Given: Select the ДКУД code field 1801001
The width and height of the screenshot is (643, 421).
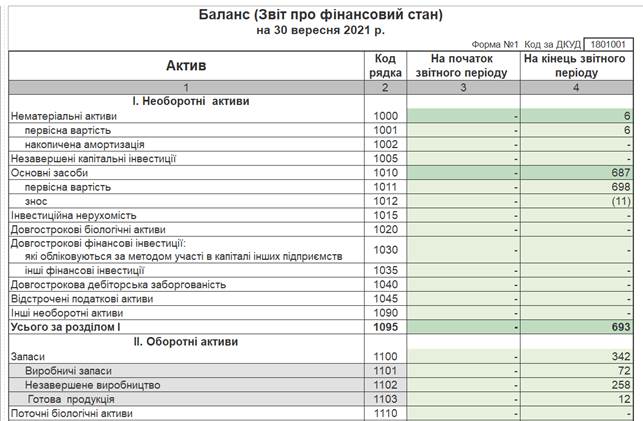Looking at the screenshot, I should point(607,45).
